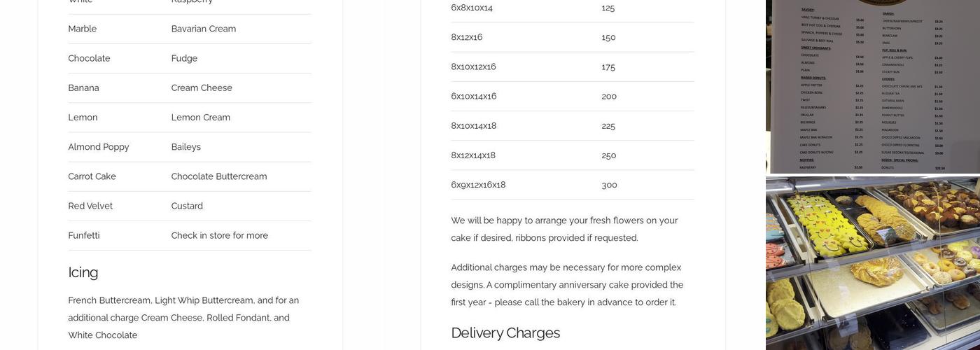Click the "Carrot Cake" flavor entry

92,176
